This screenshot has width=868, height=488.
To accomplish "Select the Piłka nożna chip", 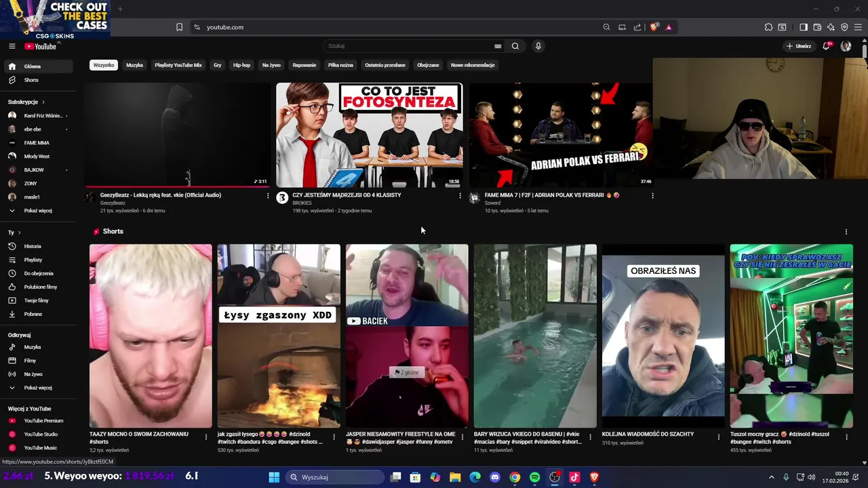I will tap(340, 65).
